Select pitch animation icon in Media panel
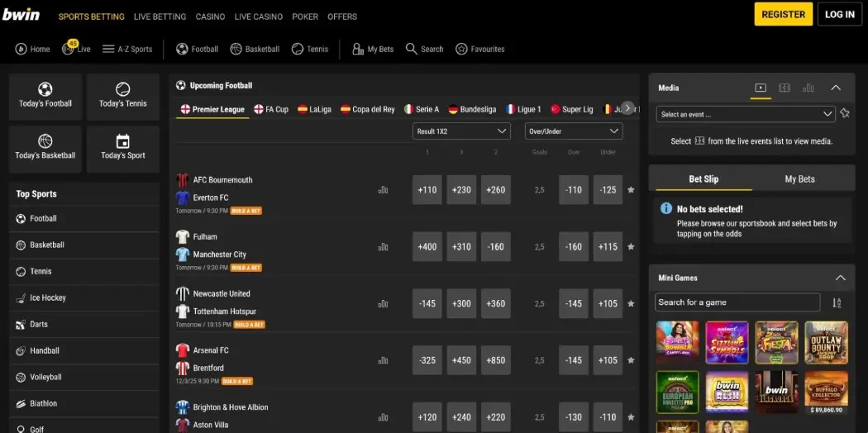The height and width of the screenshot is (433, 868). (785, 88)
